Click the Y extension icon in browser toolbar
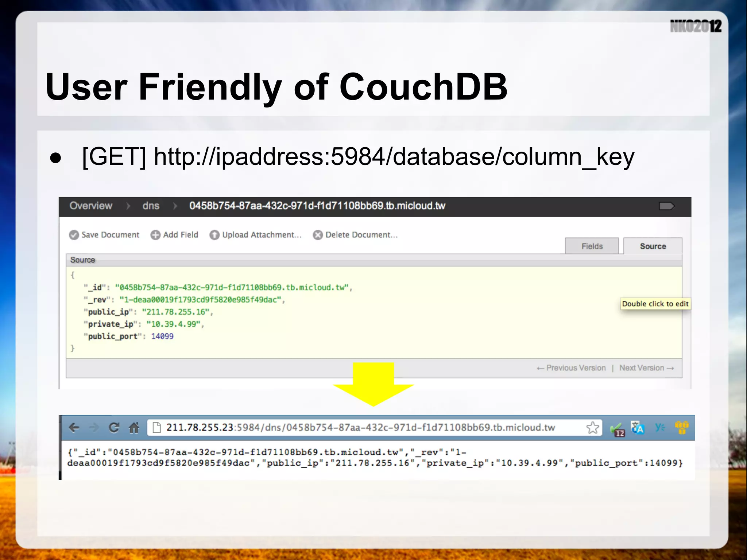This screenshot has width=747, height=560. pos(660,427)
